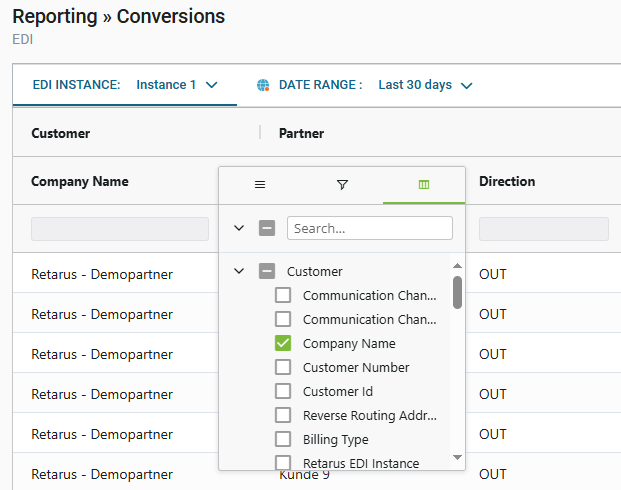This screenshot has width=621, height=490.
Task: Collapse all groups using chevron beside search
Action: point(239,228)
